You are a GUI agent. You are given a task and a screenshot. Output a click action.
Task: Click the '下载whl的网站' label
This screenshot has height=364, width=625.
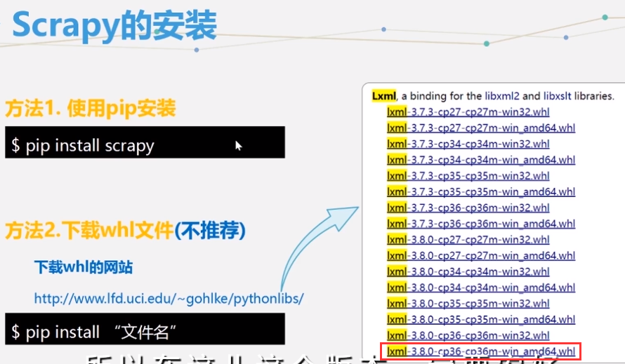(x=84, y=267)
